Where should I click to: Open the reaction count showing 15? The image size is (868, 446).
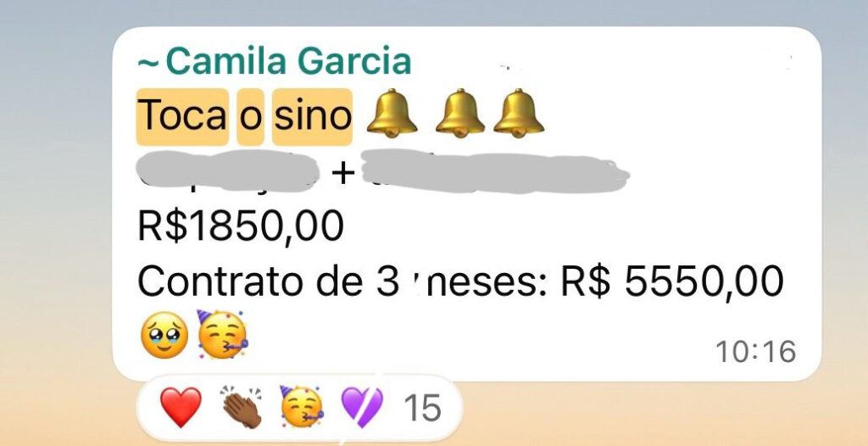click(x=422, y=409)
